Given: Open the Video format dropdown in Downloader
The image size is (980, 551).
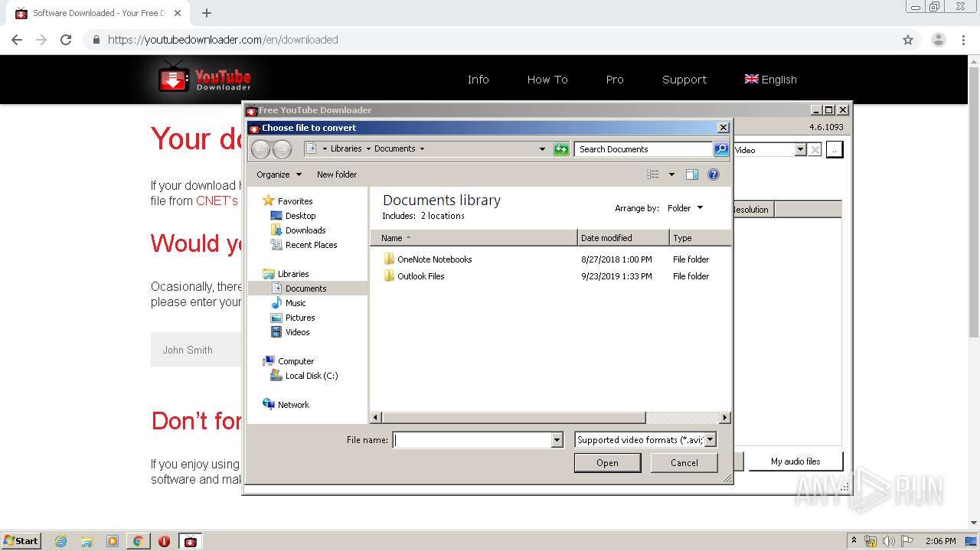Looking at the screenshot, I should tap(800, 150).
